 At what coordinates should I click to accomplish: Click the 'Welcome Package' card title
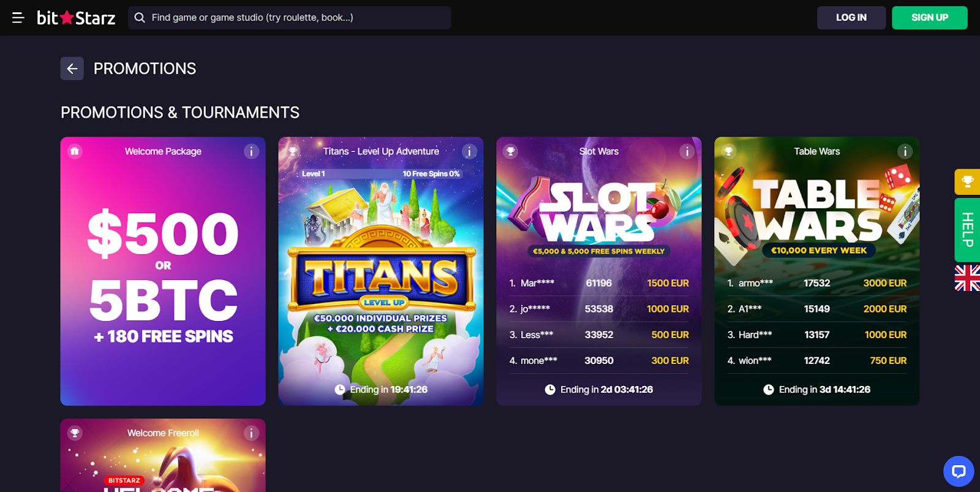(163, 151)
